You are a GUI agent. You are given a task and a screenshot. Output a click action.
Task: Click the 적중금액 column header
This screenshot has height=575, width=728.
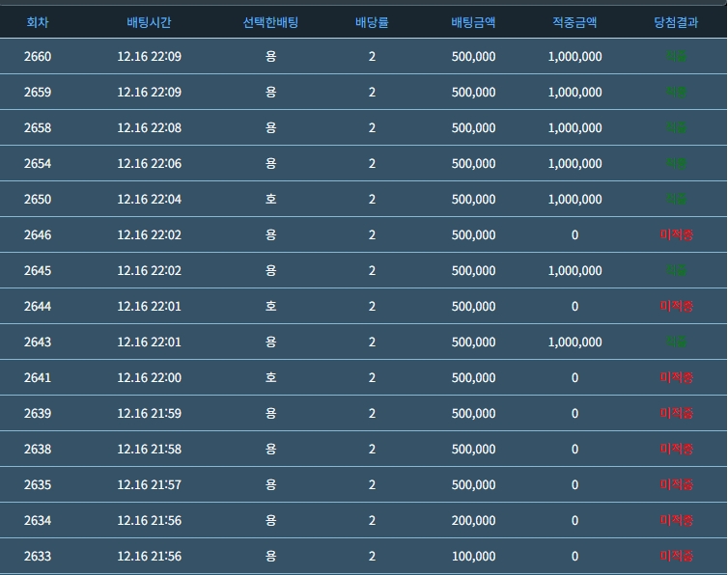click(x=574, y=21)
